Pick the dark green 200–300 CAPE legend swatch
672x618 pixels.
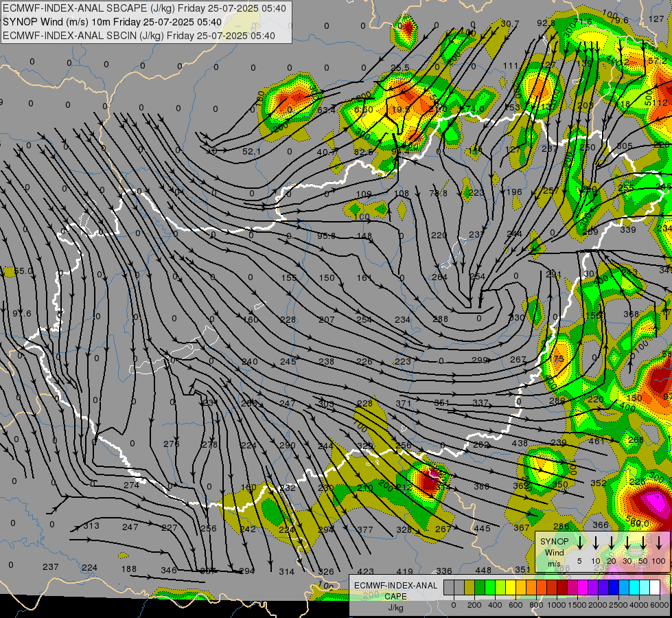[480, 587]
